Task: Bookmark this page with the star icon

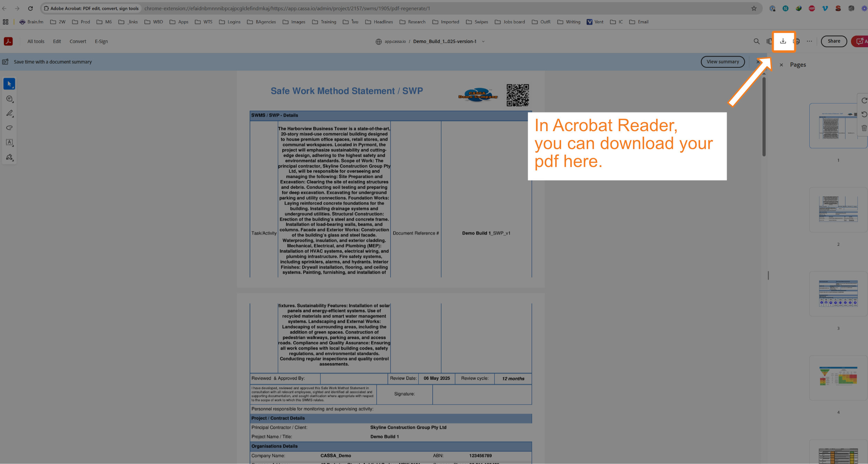Action: pos(754,8)
